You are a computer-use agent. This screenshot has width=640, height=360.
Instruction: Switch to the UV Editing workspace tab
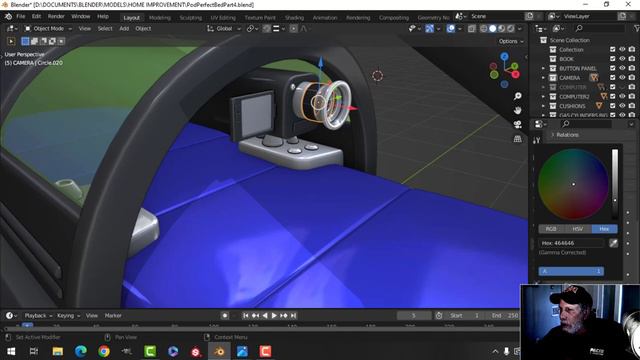(223, 18)
